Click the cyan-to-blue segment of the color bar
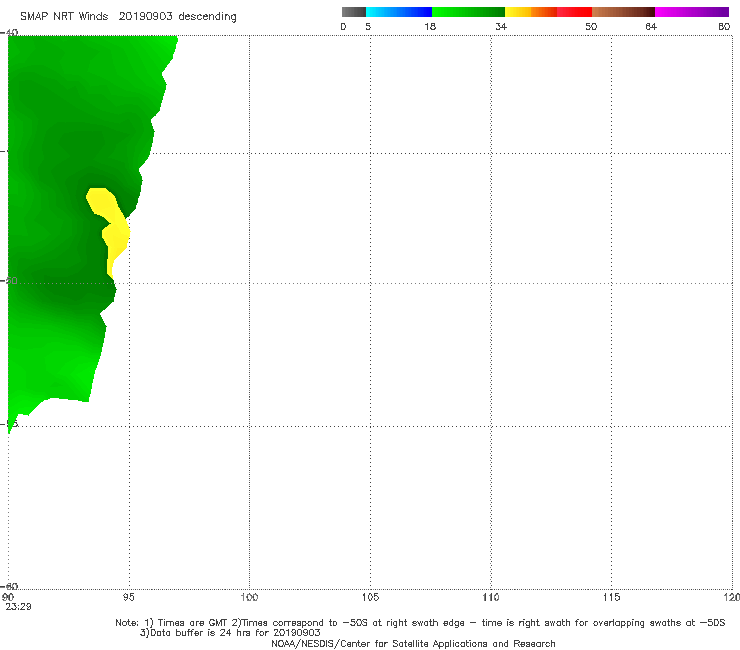 point(399,12)
